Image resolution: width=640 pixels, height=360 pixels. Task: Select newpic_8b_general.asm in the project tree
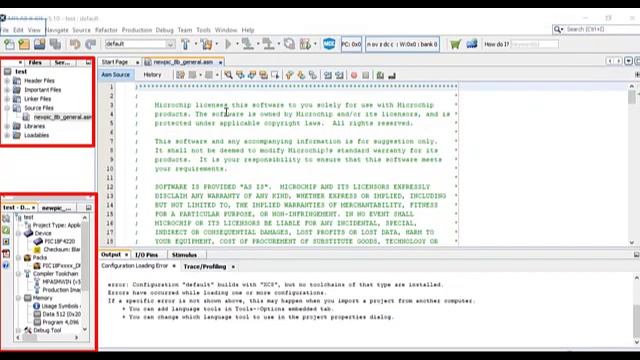pyautogui.click(x=62, y=117)
